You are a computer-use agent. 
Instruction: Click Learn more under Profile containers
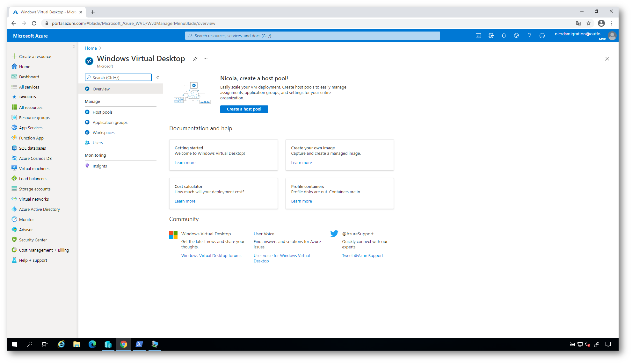pos(301,201)
